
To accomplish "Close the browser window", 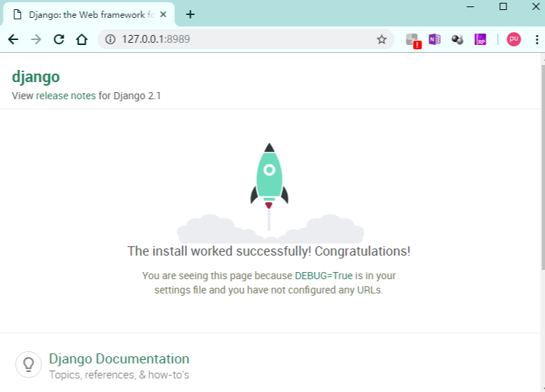I will point(536,6).
